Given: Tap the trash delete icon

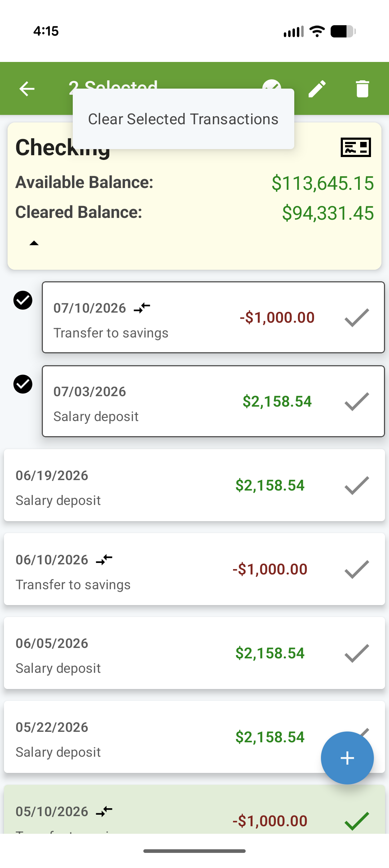Looking at the screenshot, I should pos(362,89).
